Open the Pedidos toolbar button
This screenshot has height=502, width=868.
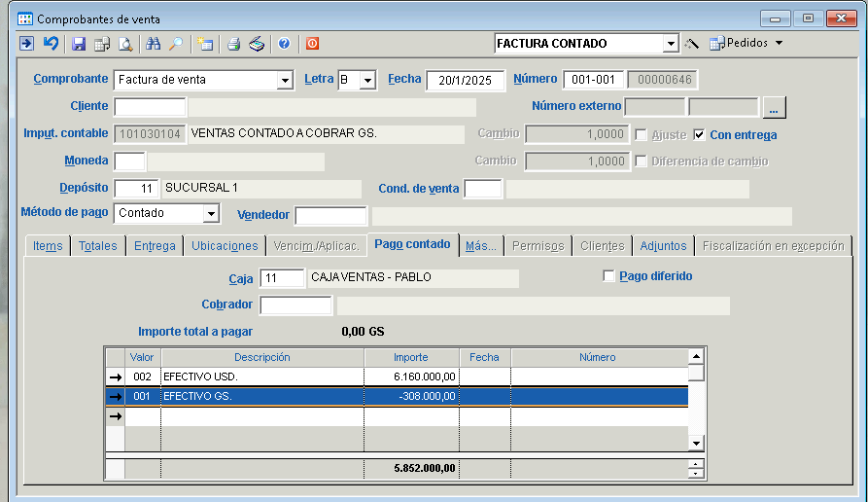746,44
